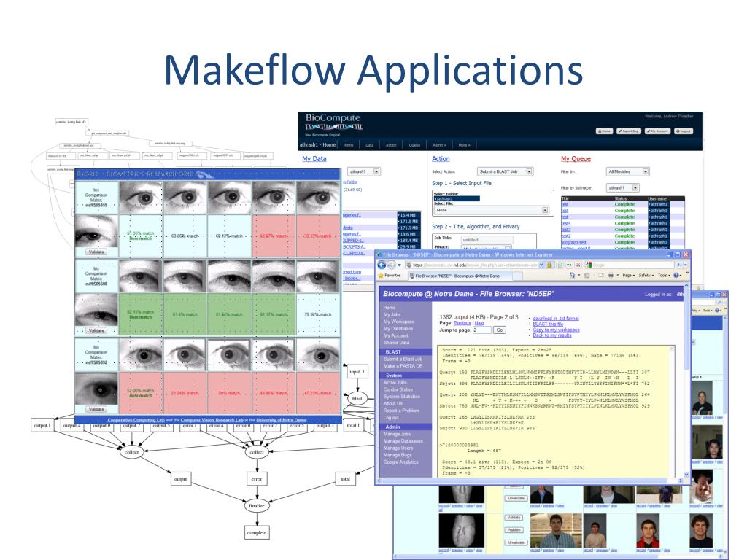The height and width of the screenshot is (560, 747).
Task: Click the IE print icon
Action: pyautogui.click(x=611, y=276)
